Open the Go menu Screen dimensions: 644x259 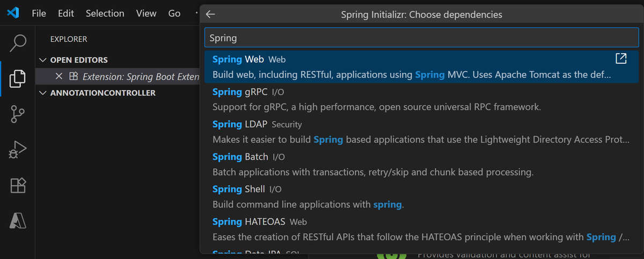[x=174, y=13]
